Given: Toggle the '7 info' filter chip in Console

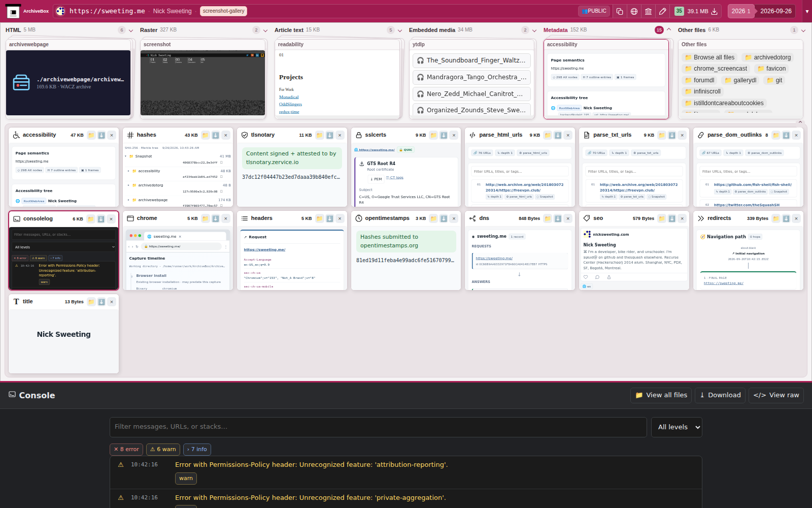Looking at the screenshot, I should (x=197, y=449).
